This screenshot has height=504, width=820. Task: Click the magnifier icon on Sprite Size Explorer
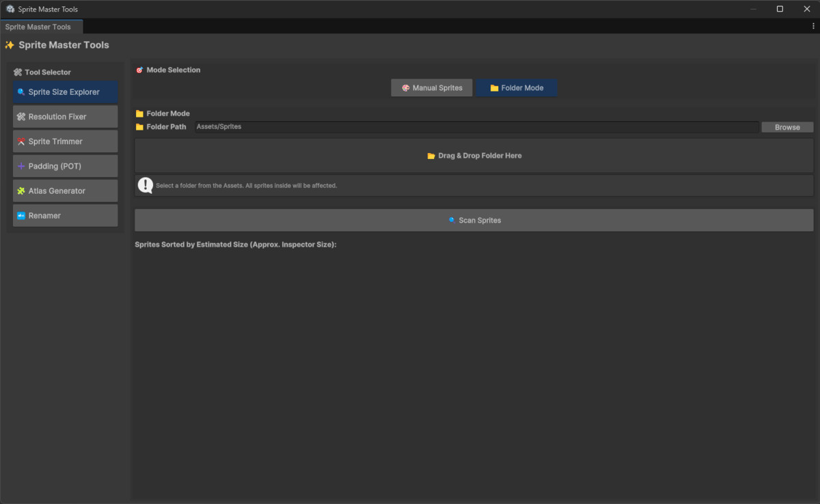point(21,92)
